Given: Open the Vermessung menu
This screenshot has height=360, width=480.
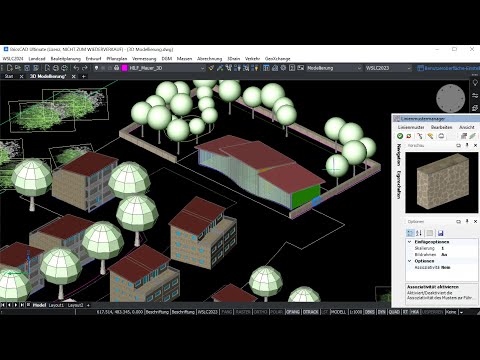Looking at the screenshot, I should (144, 59).
